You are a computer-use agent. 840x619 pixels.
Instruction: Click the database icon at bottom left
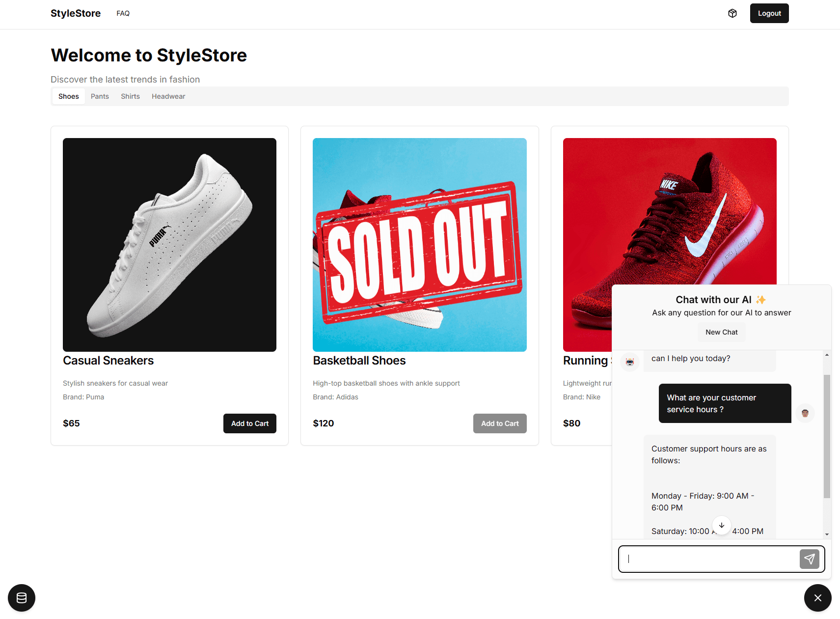(22, 598)
